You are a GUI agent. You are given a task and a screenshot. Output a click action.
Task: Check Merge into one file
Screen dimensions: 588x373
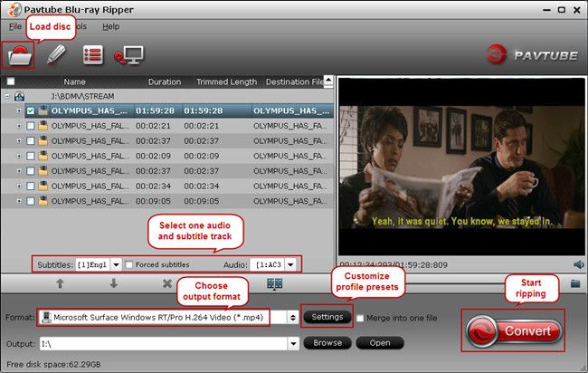[361, 318]
